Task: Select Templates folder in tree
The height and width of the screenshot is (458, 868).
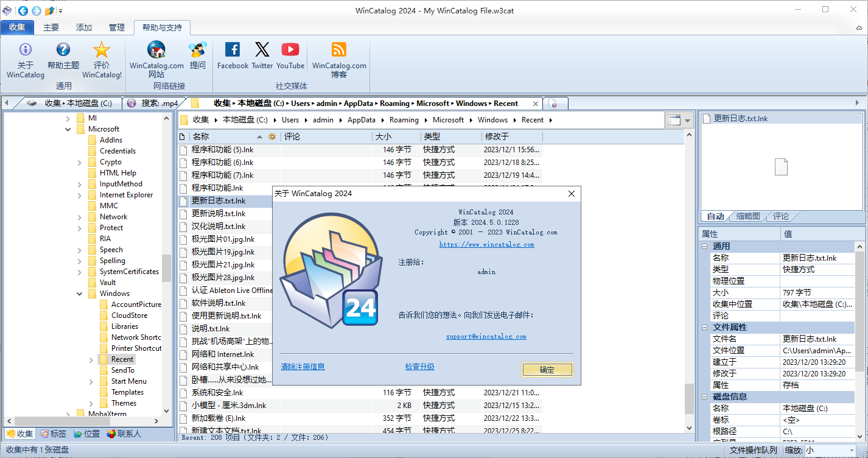Action: (127, 392)
